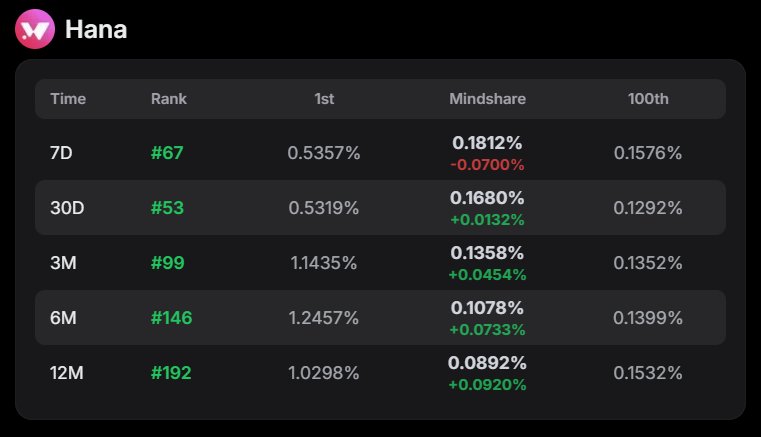Click the 100th column header
Screen dimensions: 761x437
coord(648,99)
